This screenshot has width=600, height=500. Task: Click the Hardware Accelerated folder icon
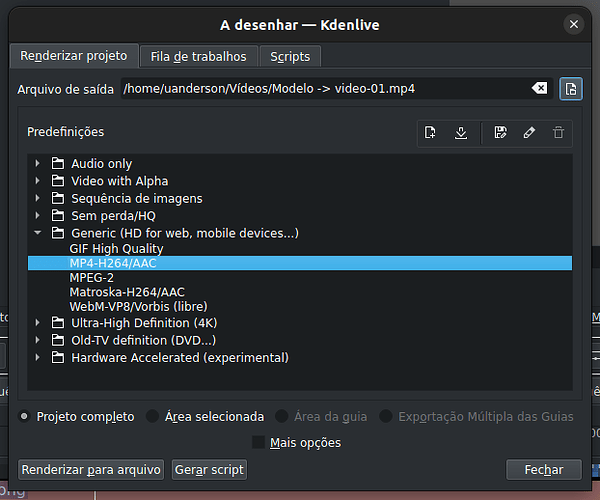(x=58, y=357)
